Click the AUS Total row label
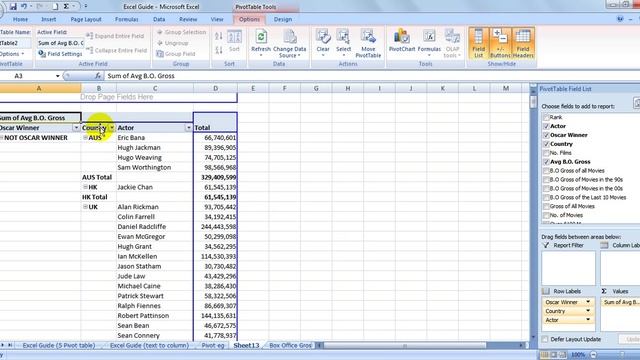640x360 pixels. click(97, 177)
